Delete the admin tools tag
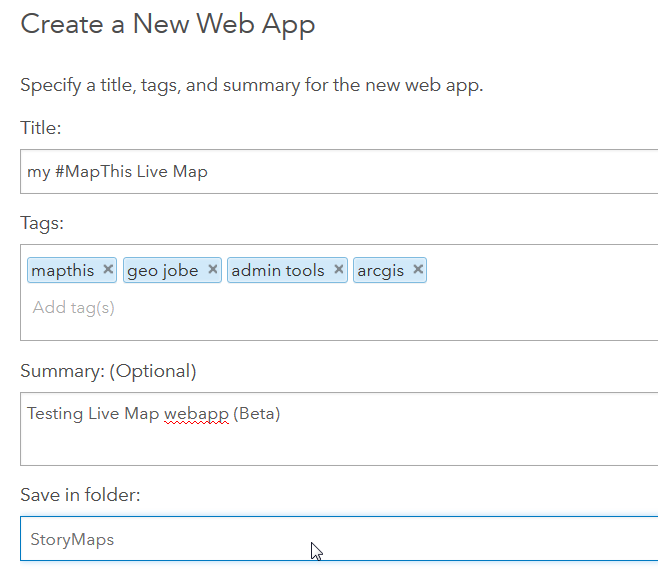 pyautogui.click(x=339, y=270)
